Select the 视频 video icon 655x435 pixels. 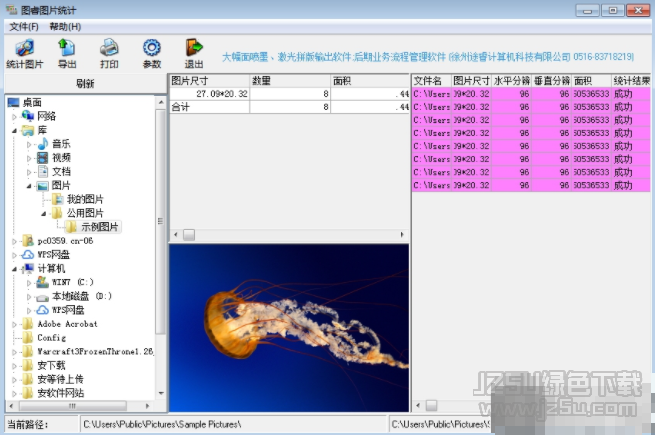[43, 158]
